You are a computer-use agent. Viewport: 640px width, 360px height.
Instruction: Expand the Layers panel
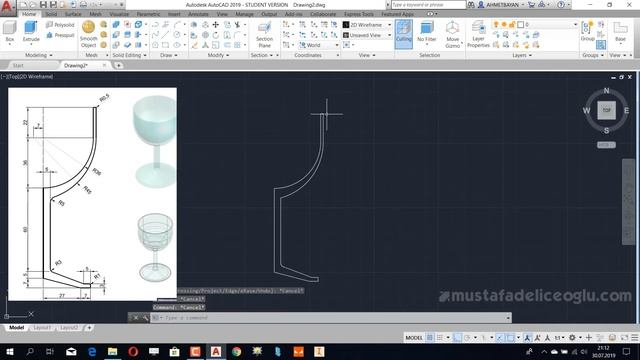tap(522, 55)
